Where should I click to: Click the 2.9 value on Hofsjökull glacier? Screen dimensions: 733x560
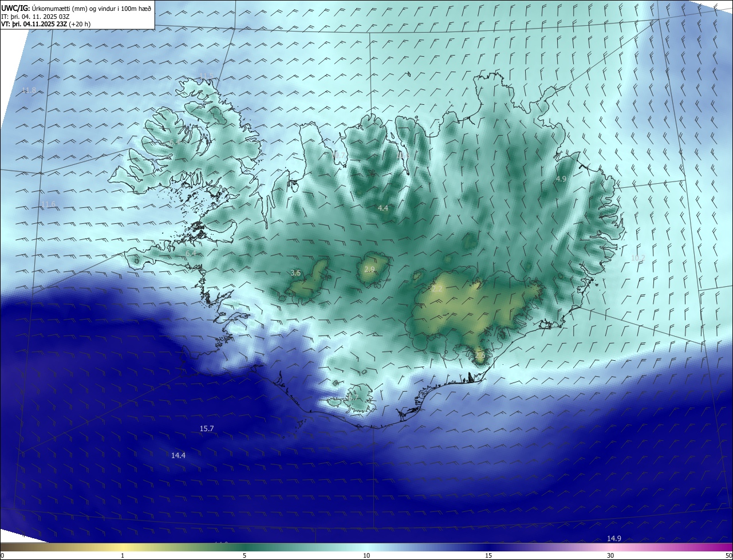click(369, 269)
